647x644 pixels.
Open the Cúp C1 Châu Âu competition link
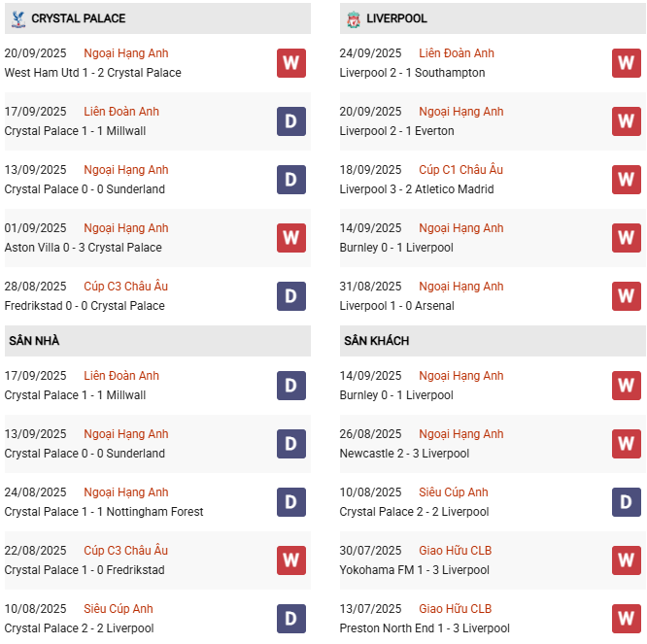click(x=460, y=170)
